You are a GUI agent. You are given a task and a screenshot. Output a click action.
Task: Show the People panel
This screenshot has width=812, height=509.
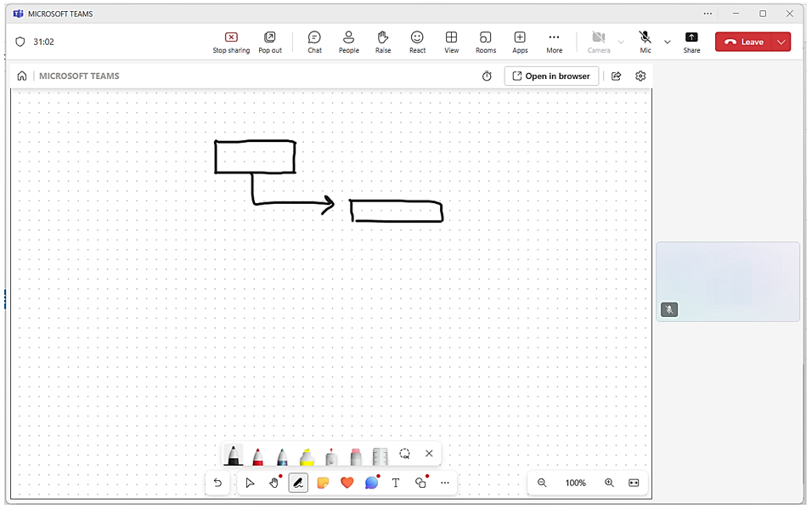pyautogui.click(x=348, y=41)
